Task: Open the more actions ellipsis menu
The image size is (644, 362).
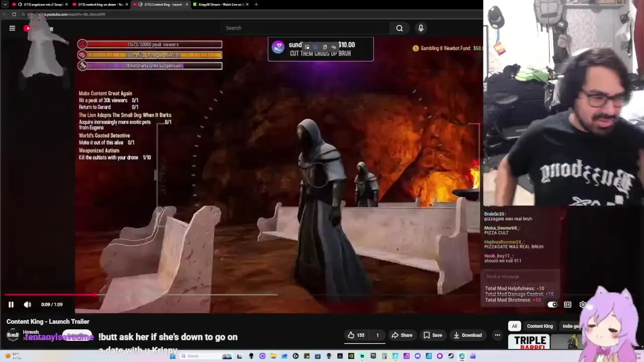Action: pos(497,335)
